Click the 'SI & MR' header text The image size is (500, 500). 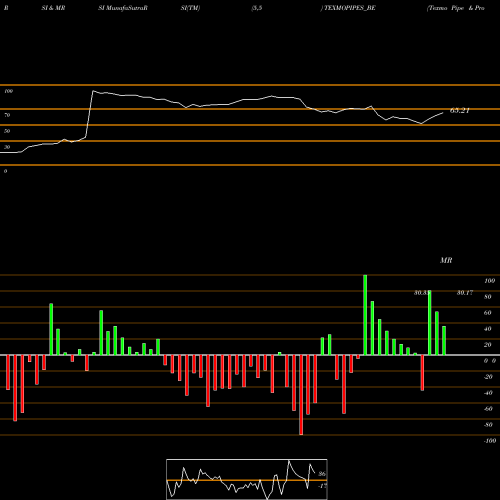pyautogui.click(x=53, y=8)
